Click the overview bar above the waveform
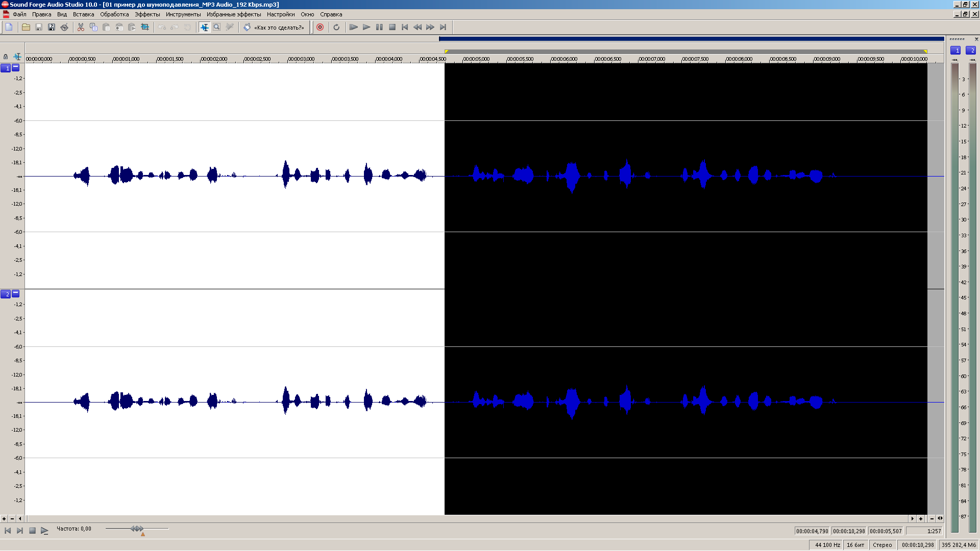The width and height of the screenshot is (980, 551). 691,39
